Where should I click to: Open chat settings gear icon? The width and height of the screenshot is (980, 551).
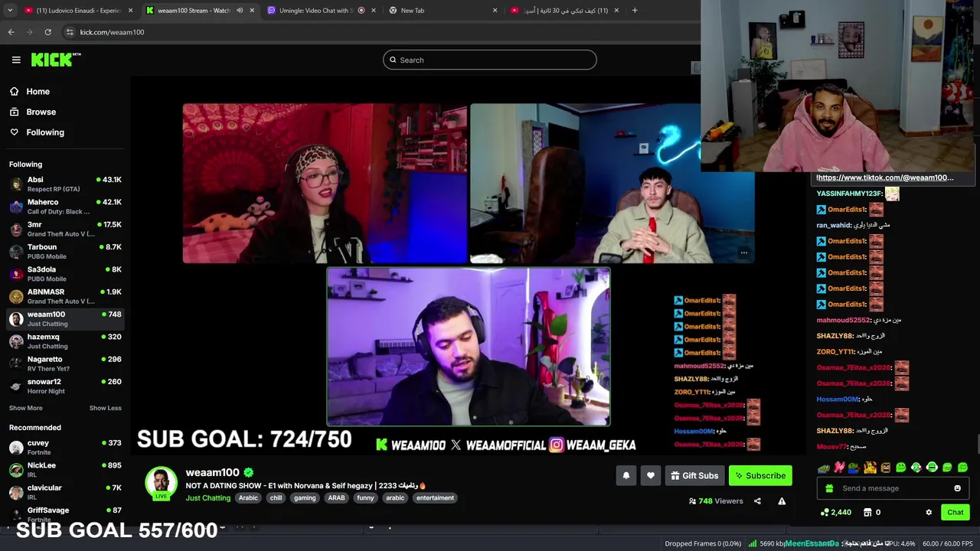tap(929, 513)
